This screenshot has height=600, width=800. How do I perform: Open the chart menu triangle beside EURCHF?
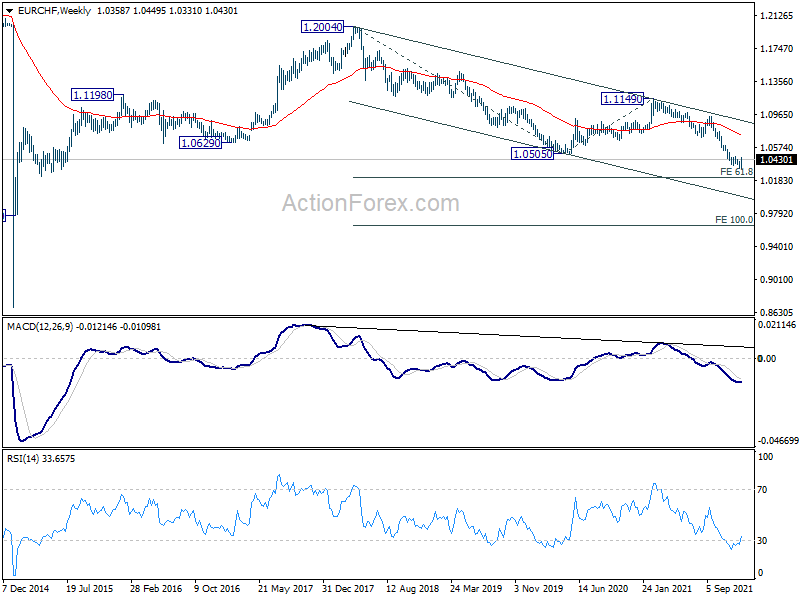(9, 11)
